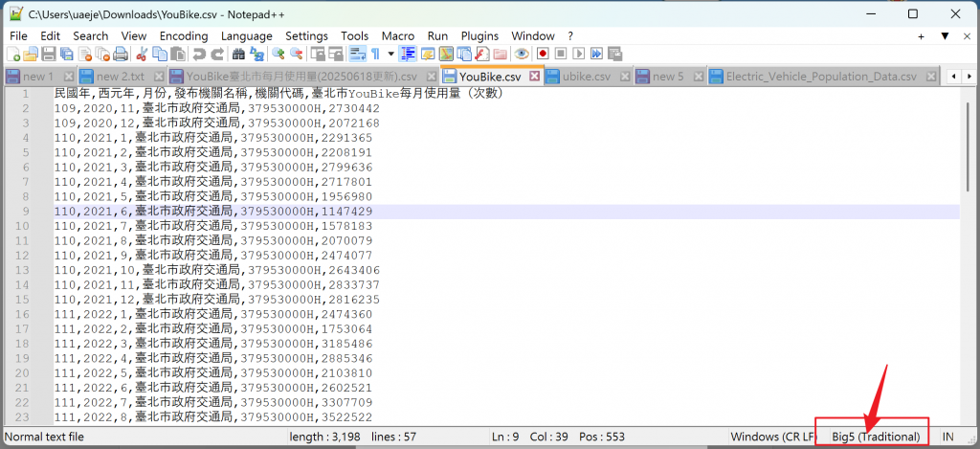Click the Open file folder icon
The height and width of the screenshot is (449, 980).
coord(31,54)
